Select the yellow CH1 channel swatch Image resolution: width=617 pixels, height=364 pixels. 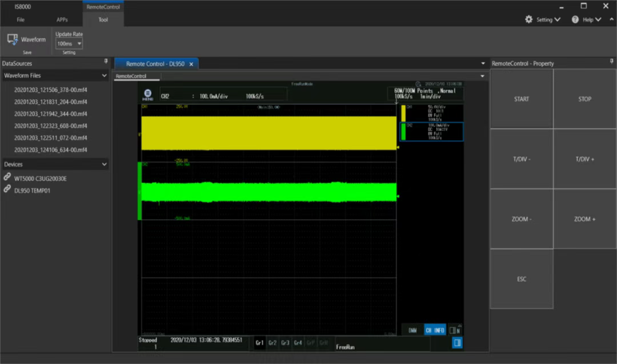coord(403,113)
